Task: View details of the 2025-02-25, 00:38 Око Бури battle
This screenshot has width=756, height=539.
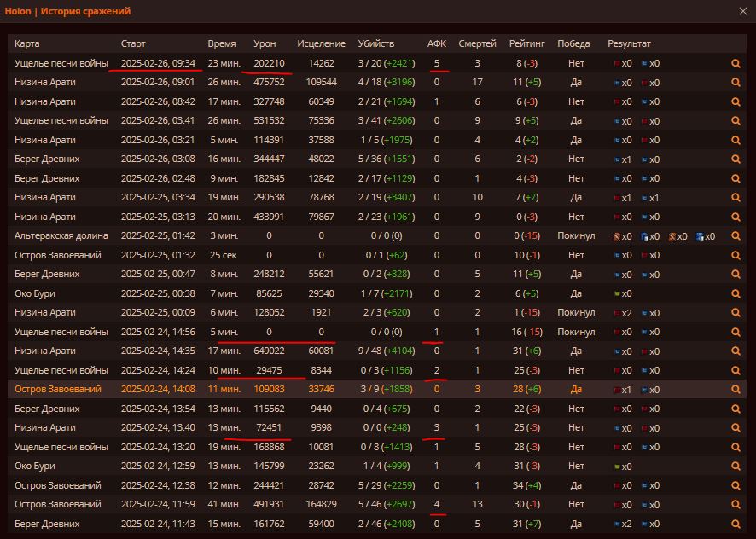Action: click(736, 293)
